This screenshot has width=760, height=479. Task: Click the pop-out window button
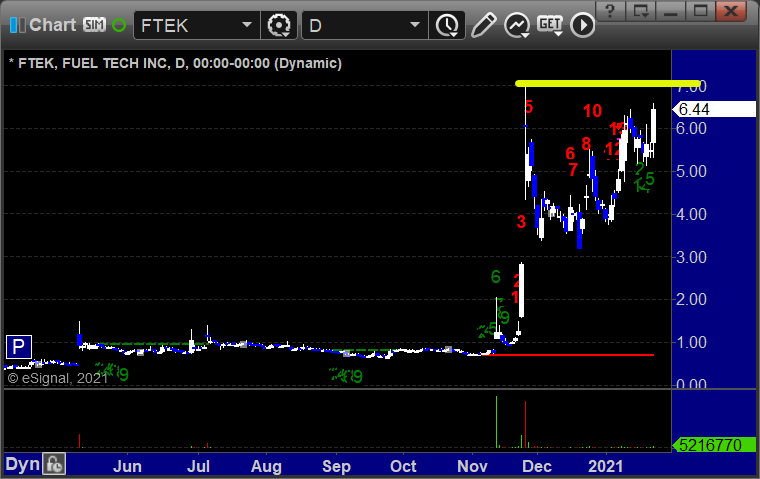(640, 10)
